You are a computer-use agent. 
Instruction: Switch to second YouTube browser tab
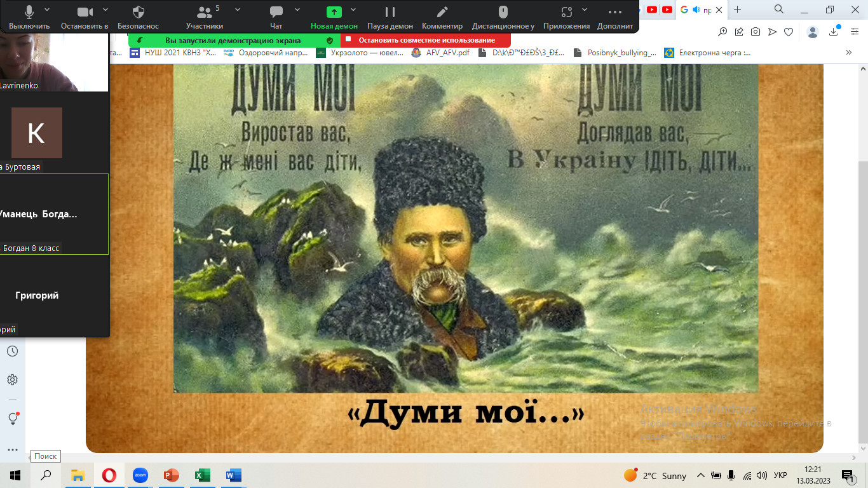[667, 10]
